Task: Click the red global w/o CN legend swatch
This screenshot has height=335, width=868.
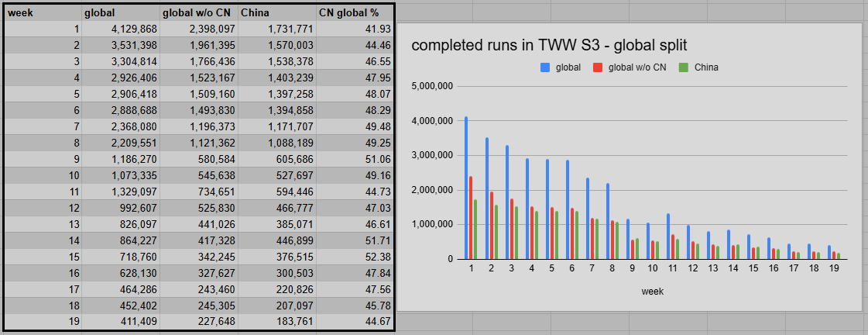Action: click(597, 67)
